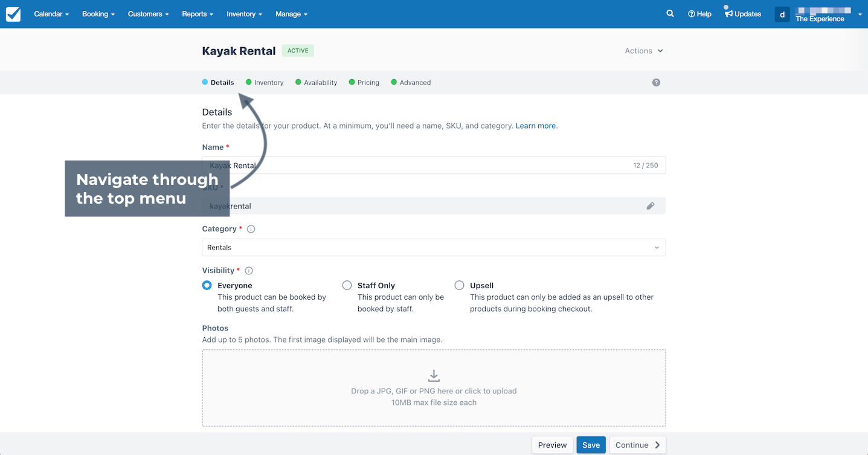This screenshot has height=455, width=868.
Task: Open the Calendar menu
Action: coord(51,14)
